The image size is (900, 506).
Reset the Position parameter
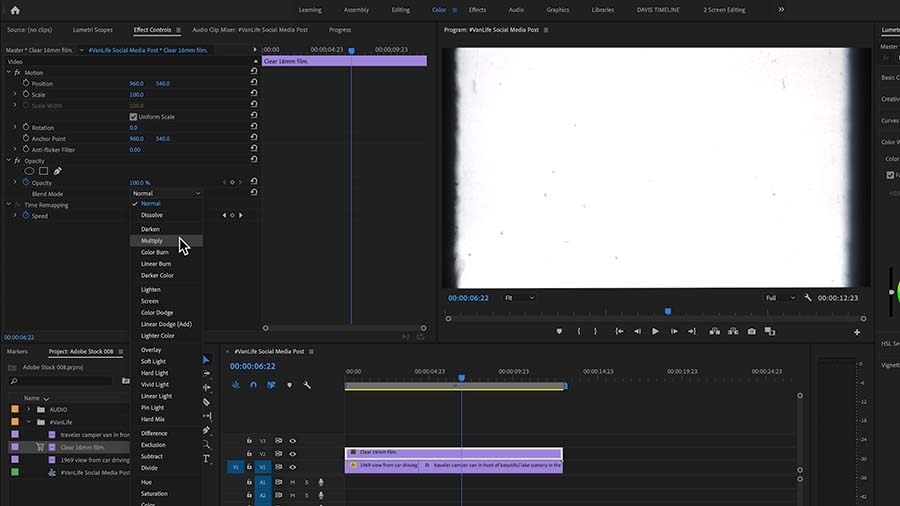pyautogui.click(x=253, y=84)
